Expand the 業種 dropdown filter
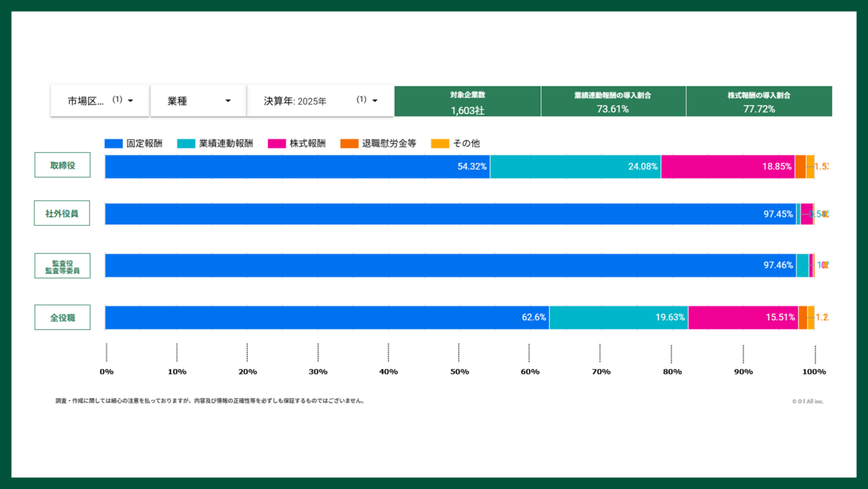This screenshot has width=868, height=489. coord(198,101)
